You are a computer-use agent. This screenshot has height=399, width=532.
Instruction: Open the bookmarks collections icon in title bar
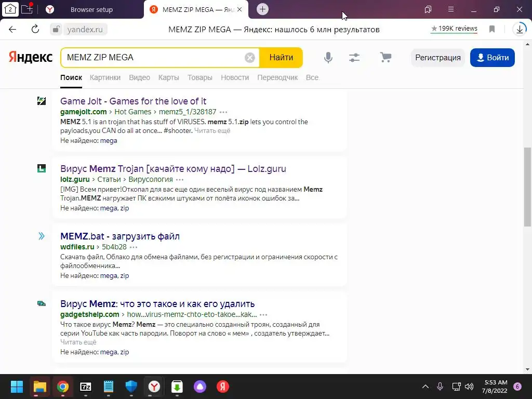point(428,9)
